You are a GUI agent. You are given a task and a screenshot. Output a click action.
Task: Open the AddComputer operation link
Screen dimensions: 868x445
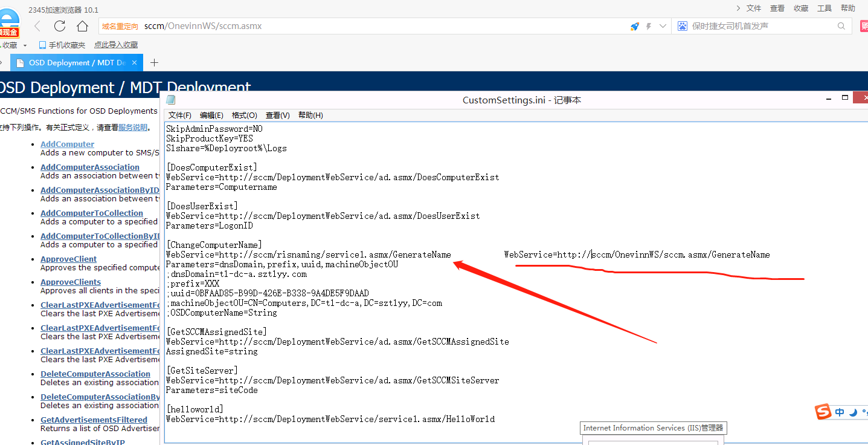coord(68,144)
